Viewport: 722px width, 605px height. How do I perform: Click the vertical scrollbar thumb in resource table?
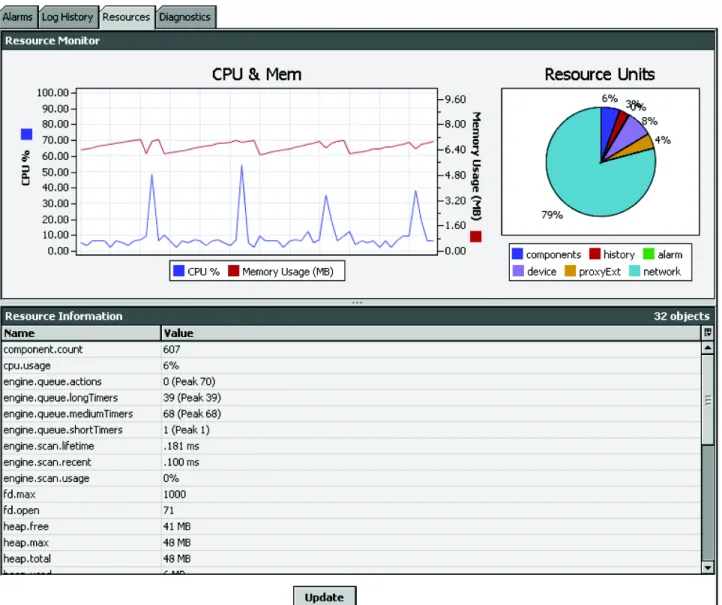click(708, 400)
